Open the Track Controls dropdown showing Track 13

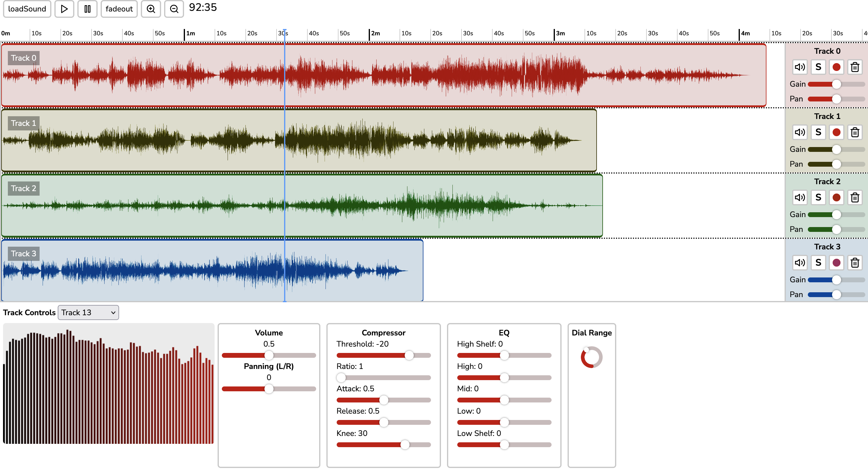[88, 312]
